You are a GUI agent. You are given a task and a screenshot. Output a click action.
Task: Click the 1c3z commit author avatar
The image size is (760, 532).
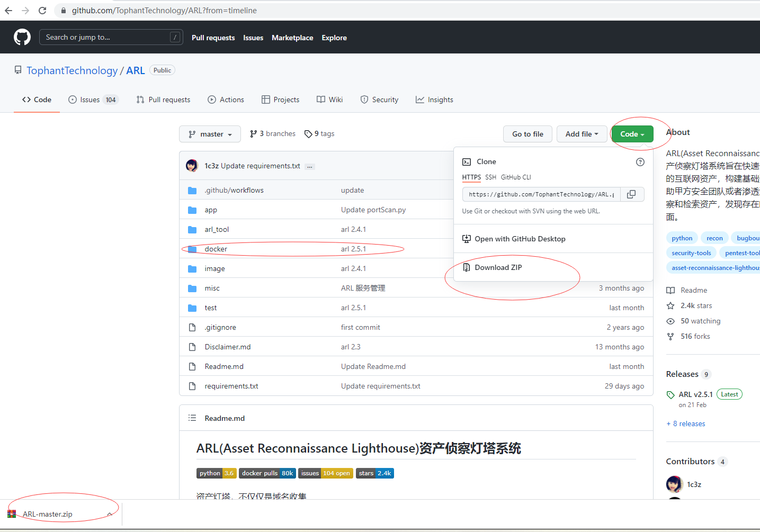(x=192, y=166)
